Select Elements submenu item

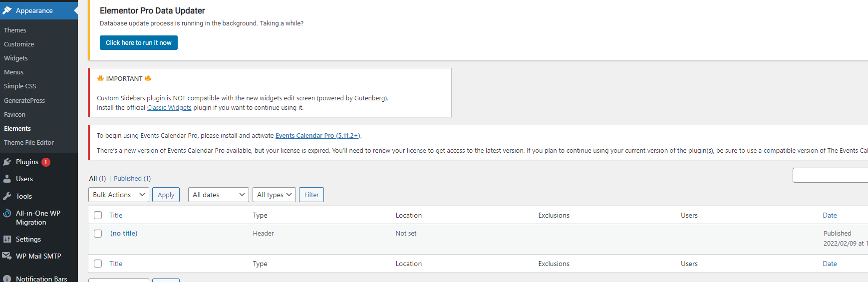pyautogui.click(x=17, y=128)
